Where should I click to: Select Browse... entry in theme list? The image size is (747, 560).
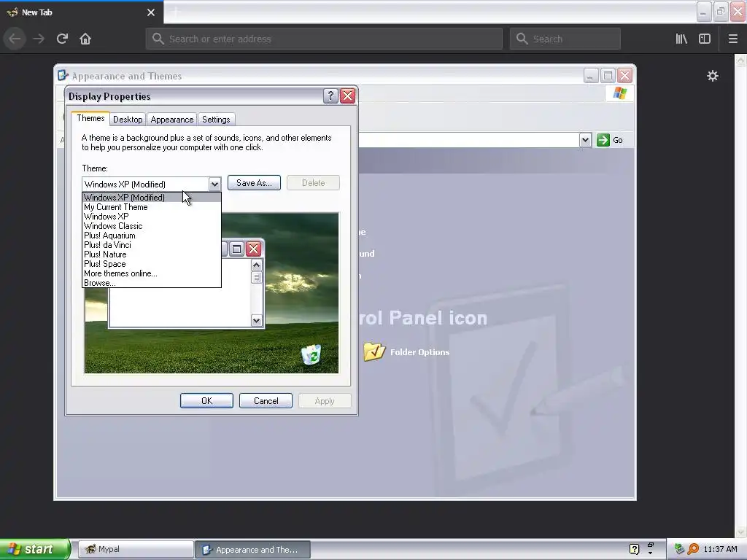pos(152,283)
